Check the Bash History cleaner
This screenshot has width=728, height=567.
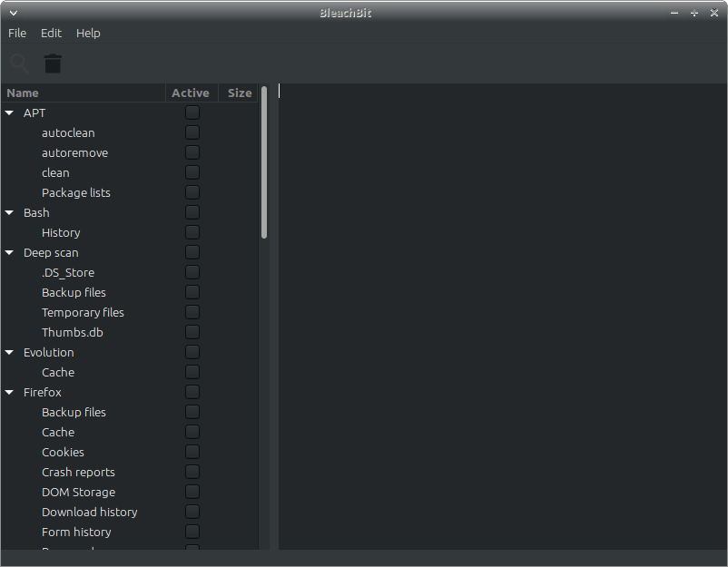pyautogui.click(x=192, y=232)
